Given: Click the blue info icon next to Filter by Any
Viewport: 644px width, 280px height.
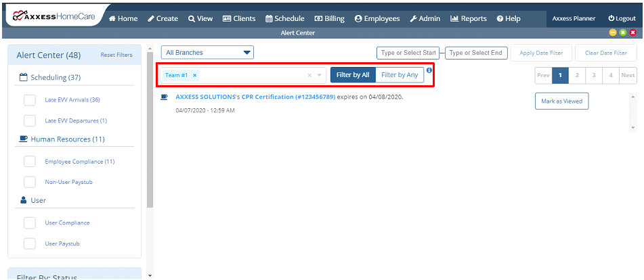Looking at the screenshot, I should (x=429, y=70).
